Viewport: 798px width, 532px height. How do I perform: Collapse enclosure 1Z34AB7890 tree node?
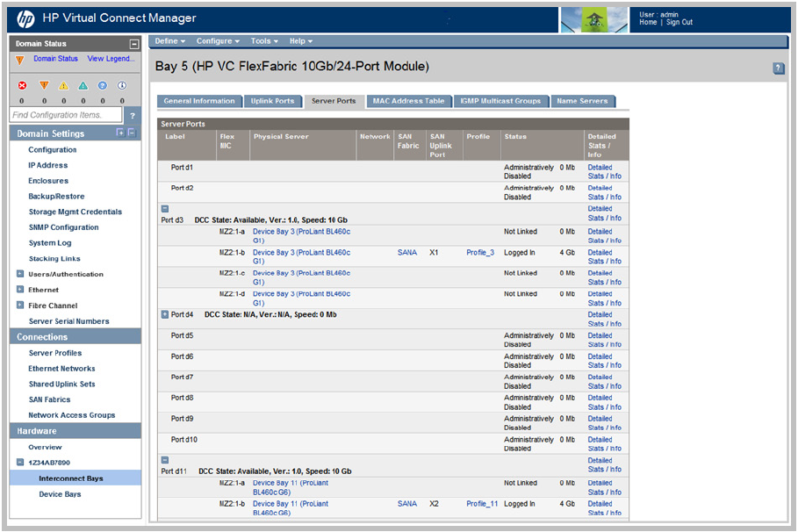(x=20, y=463)
